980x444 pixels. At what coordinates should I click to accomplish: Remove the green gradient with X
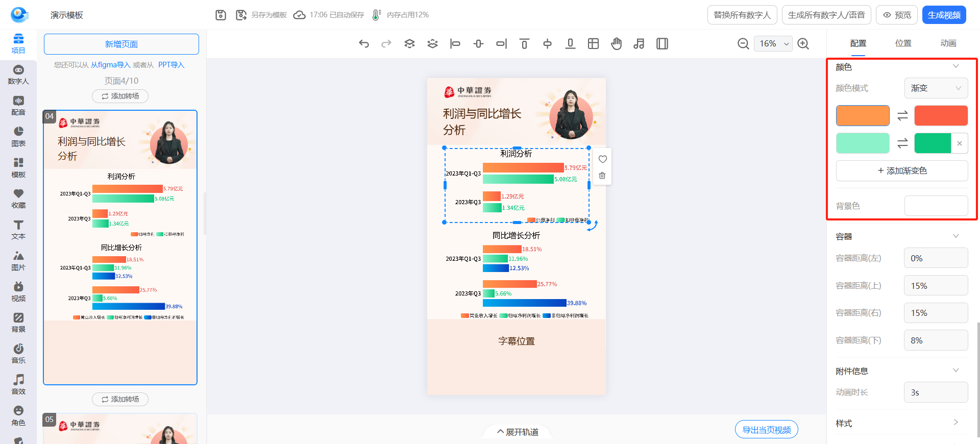pos(960,143)
